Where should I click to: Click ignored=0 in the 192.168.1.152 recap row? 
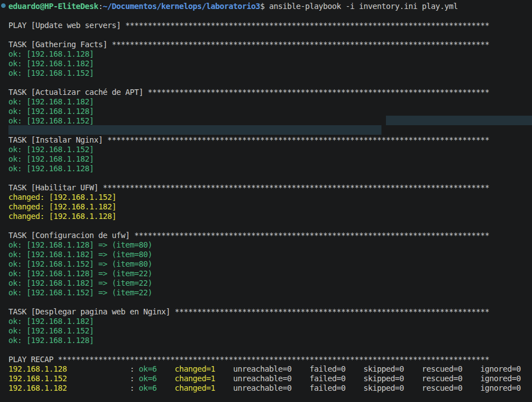pyautogui.click(x=501, y=378)
